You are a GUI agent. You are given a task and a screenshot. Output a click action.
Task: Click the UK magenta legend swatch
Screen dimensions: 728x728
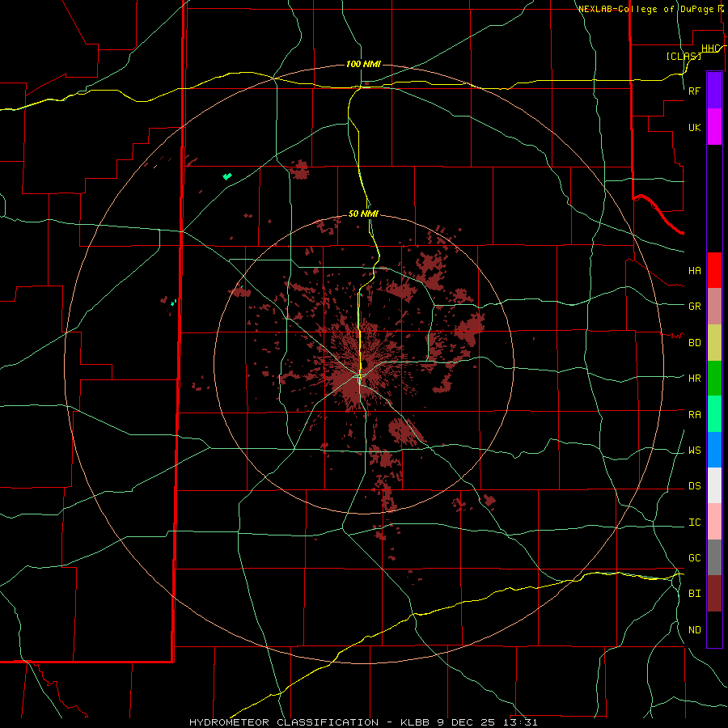714,127
